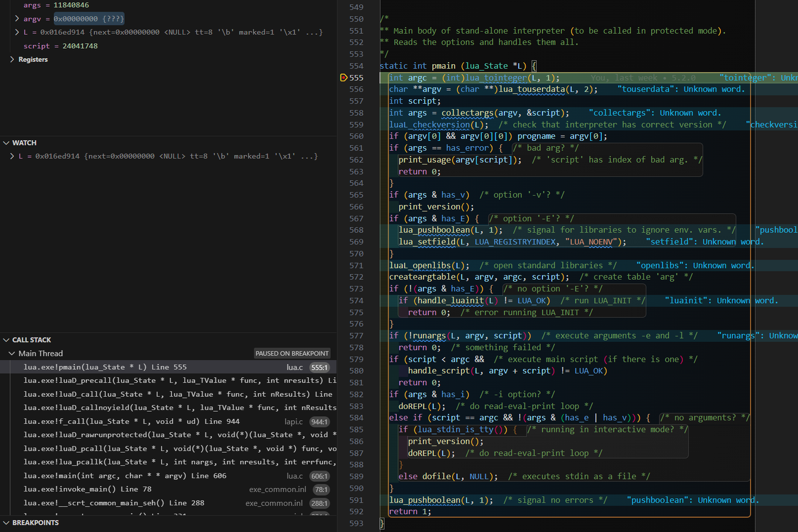Collapse the WATCH panel

[x=7, y=143]
